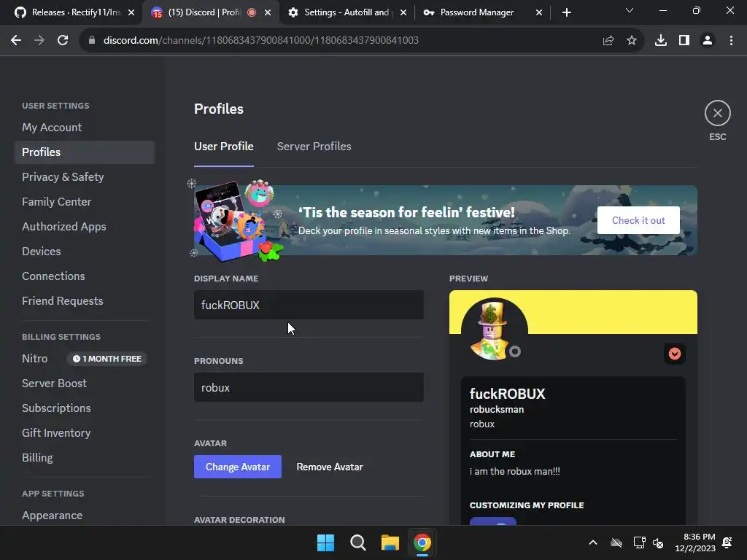The image size is (747, 560).
Task: Switch to Server Profiles tab
Action: pyautogui.click(x=314, y=147)
